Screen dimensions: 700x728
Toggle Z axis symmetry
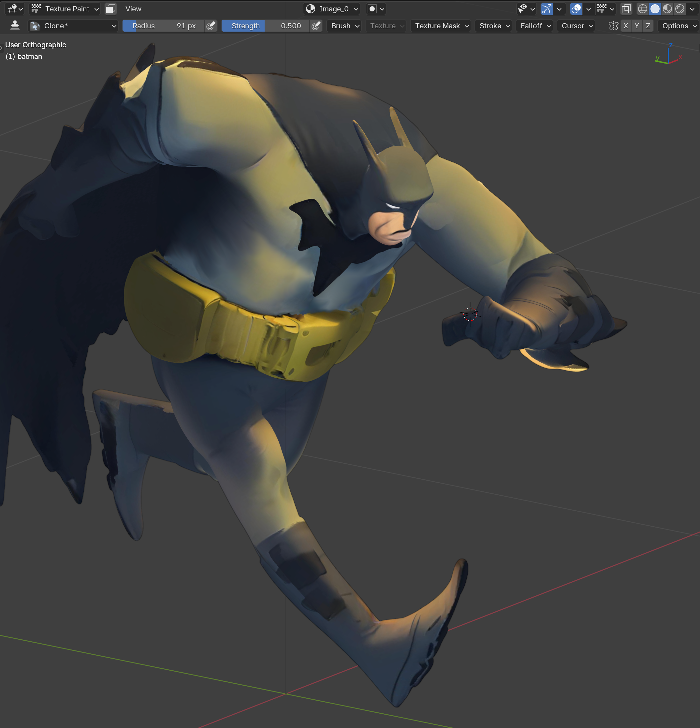pos(648,26)
